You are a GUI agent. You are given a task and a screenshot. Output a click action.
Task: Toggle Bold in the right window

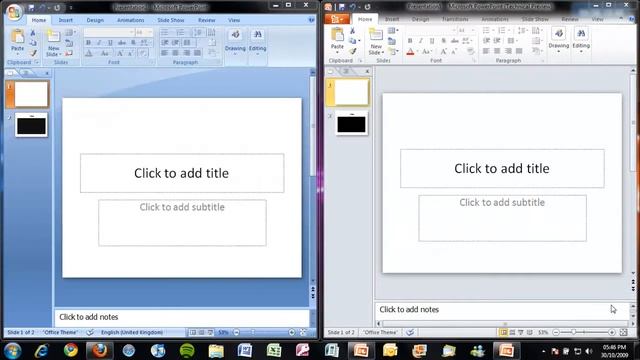pos(410,41)
